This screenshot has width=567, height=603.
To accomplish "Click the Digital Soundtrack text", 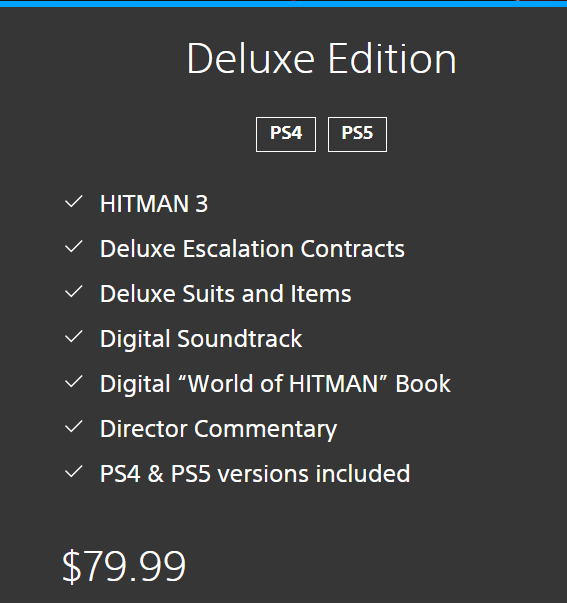I will [x=201, y=339].
